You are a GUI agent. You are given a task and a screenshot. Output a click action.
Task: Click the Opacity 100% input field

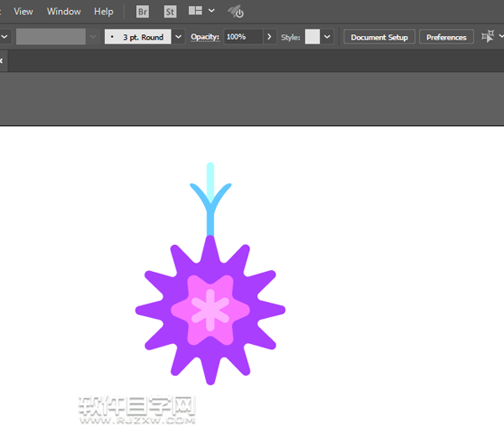click(243, 37)
